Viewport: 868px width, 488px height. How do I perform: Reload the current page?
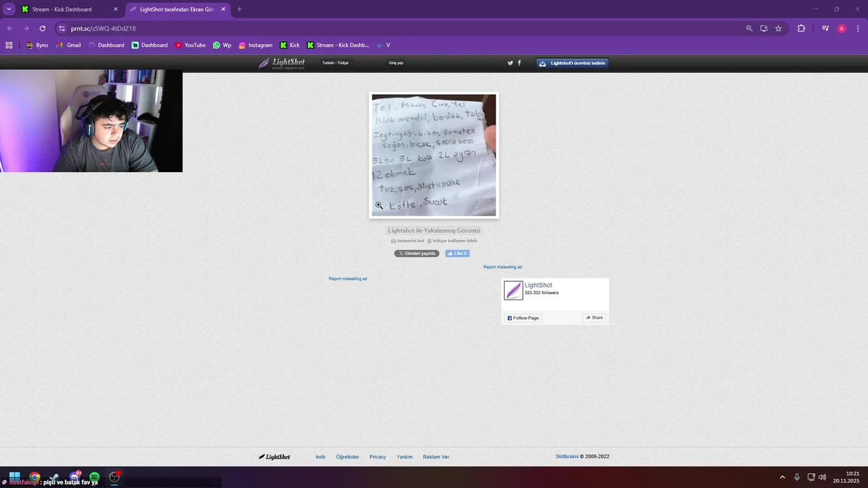pos(42,28)
